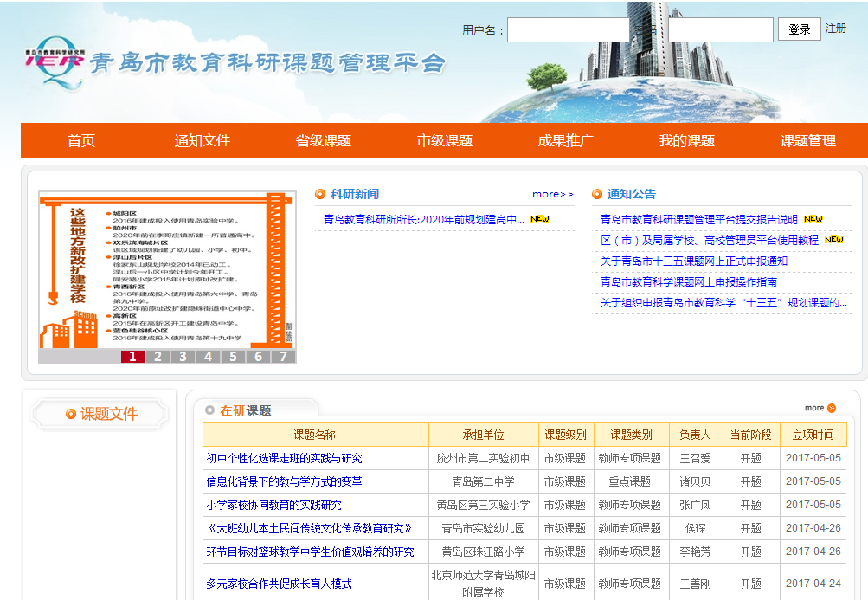This screenshot has width=868, height=600.
Task: Open the 成果推广 menu item
Action: 566,140
